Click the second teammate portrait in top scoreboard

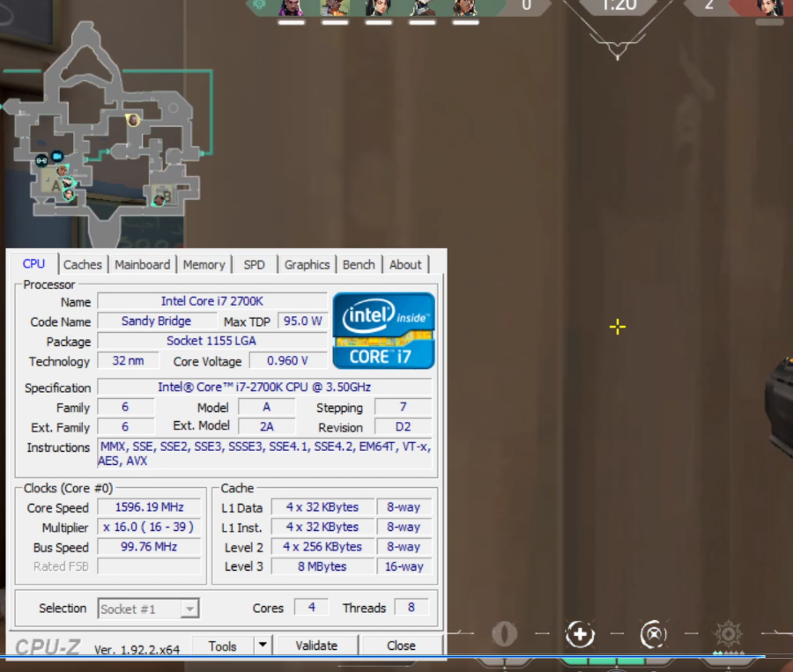pyautogui.click(x=335, y=8)
